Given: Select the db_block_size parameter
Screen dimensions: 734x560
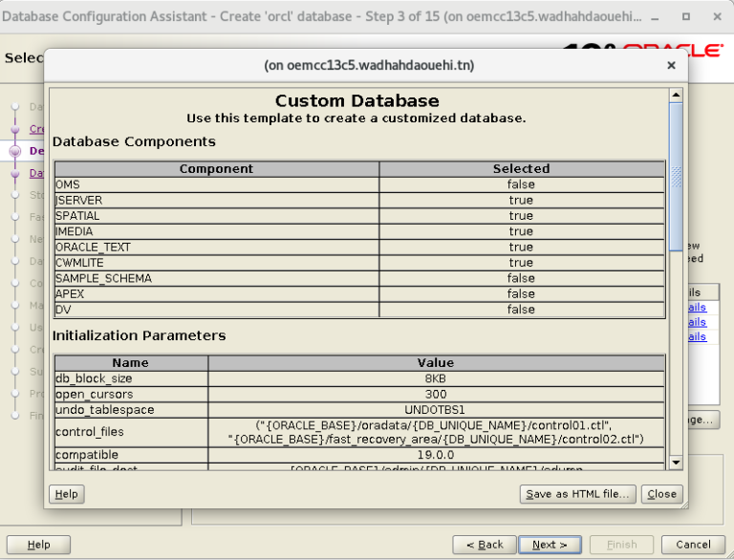Looking at the screenshot, I should pyautogui.click(x=131, y=378).
